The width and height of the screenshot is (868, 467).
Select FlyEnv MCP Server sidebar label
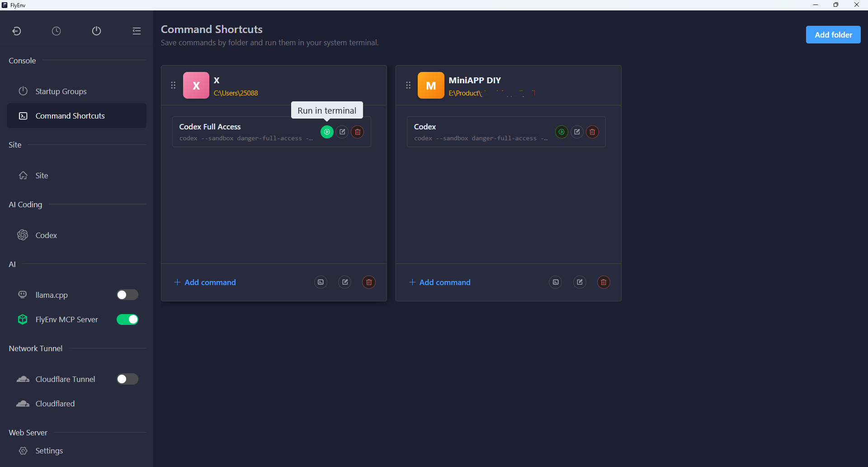[67, 319]
